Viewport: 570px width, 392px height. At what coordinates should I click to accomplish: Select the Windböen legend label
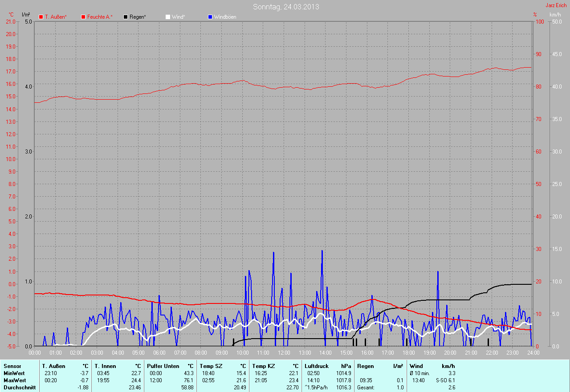point(225,17)
